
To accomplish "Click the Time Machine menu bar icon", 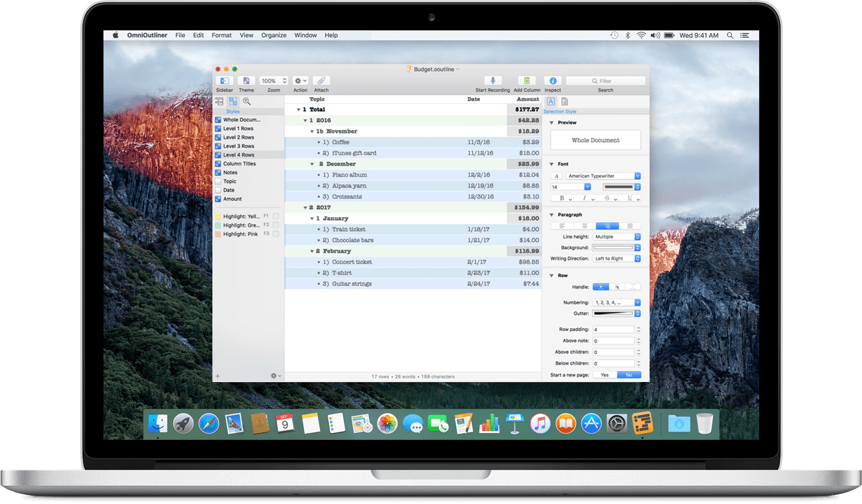I will (x=614, y=35).
